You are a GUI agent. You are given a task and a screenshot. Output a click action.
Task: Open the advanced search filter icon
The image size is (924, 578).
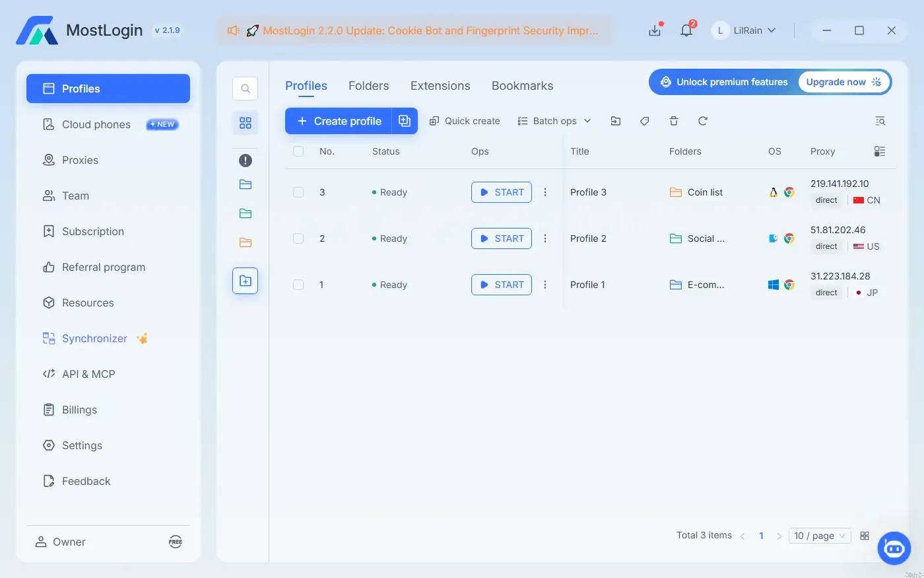(x=880, y=121)
